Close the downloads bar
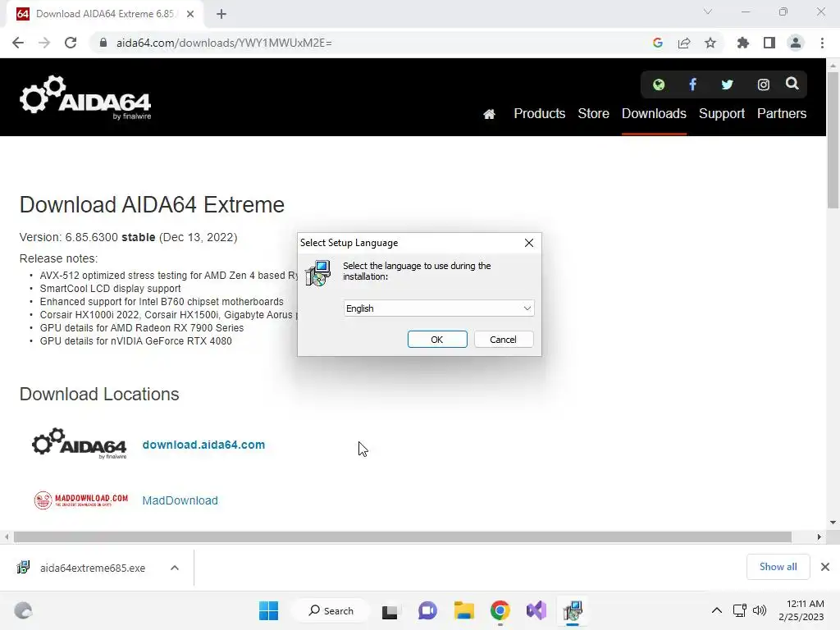This screenshot has height=630, width=840. (x=825, y=567)
